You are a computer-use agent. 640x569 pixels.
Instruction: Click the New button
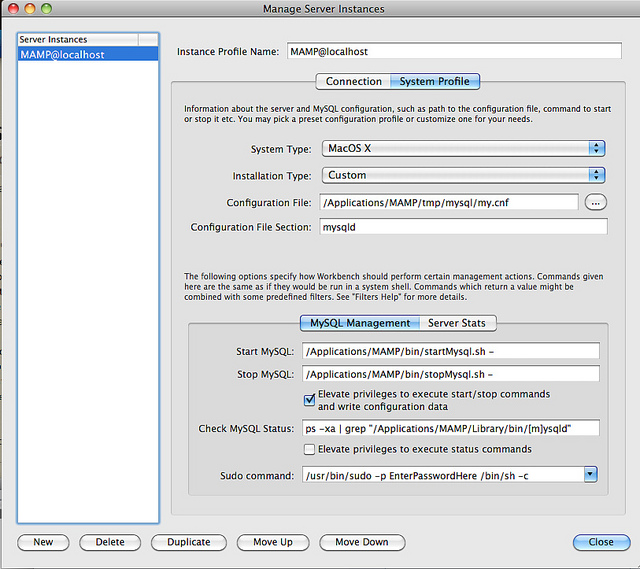pos(43,542)
